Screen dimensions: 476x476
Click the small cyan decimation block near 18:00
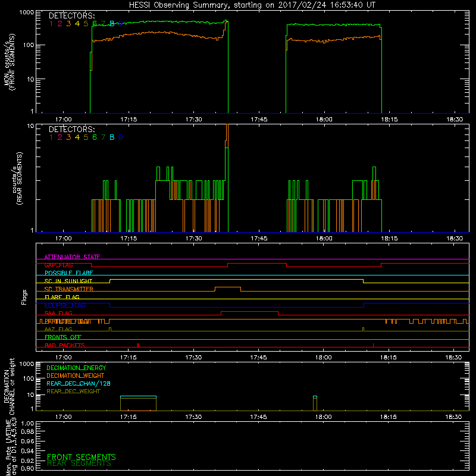coord(315,397)
